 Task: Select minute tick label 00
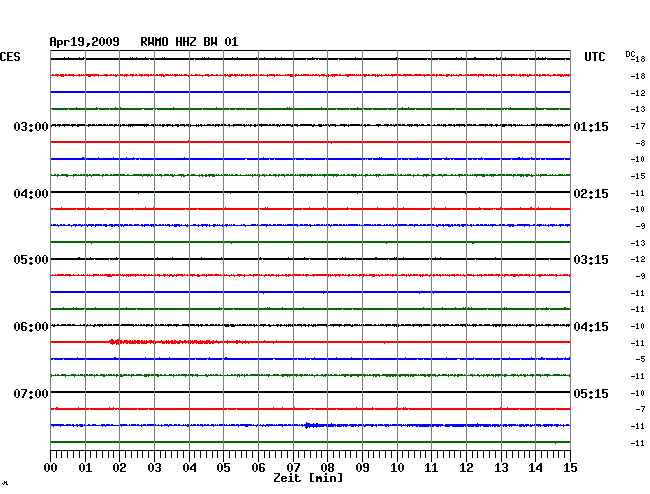[51, 467]
